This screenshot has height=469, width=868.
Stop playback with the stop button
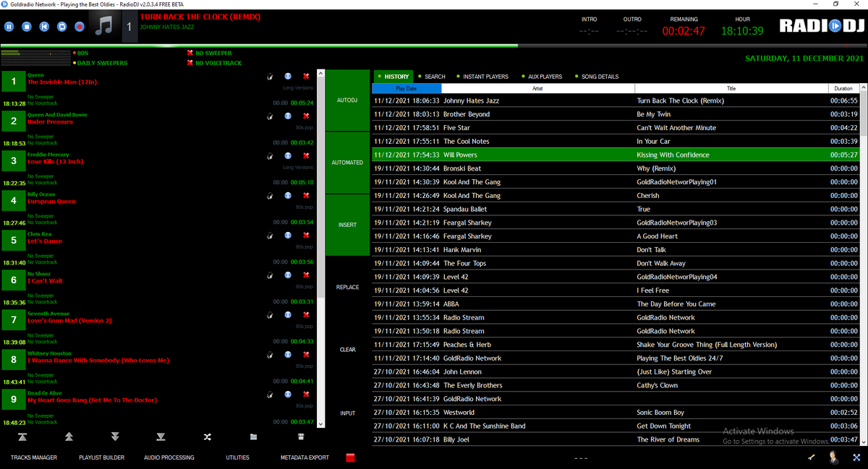pyautogui.click(x=27, y=27)
